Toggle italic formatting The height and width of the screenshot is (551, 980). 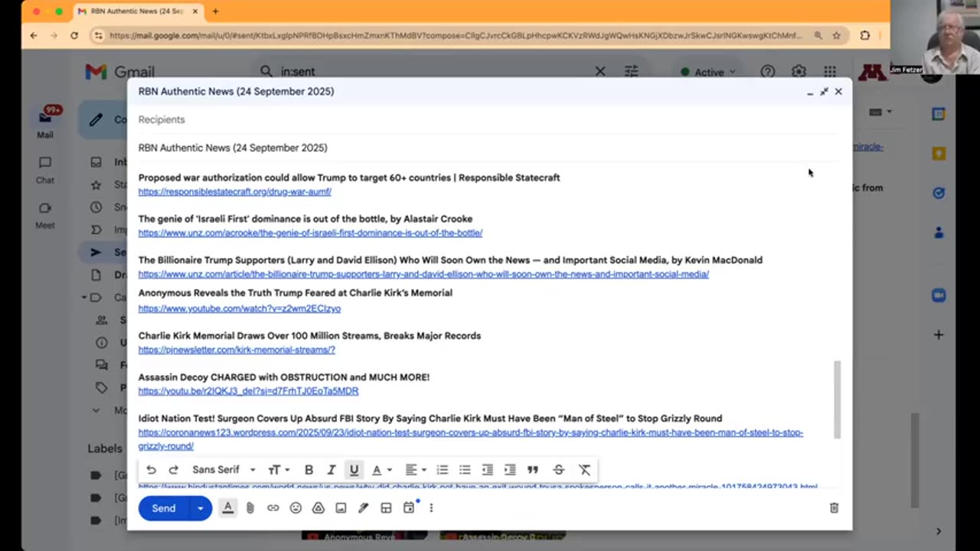coord(332,470)
